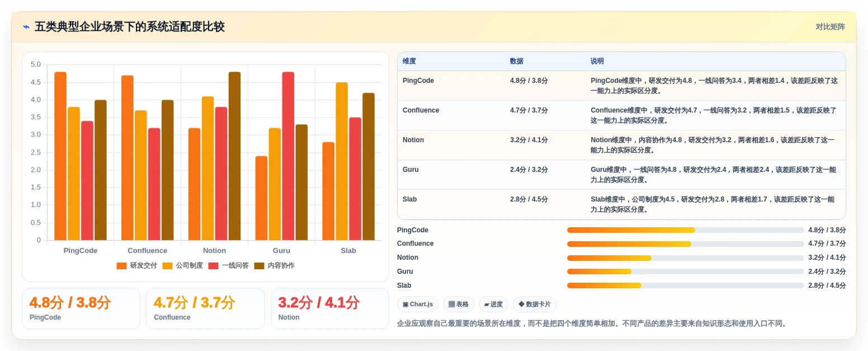Click PingCode's 研发交付 orange bar in chart

pos(60,156)
